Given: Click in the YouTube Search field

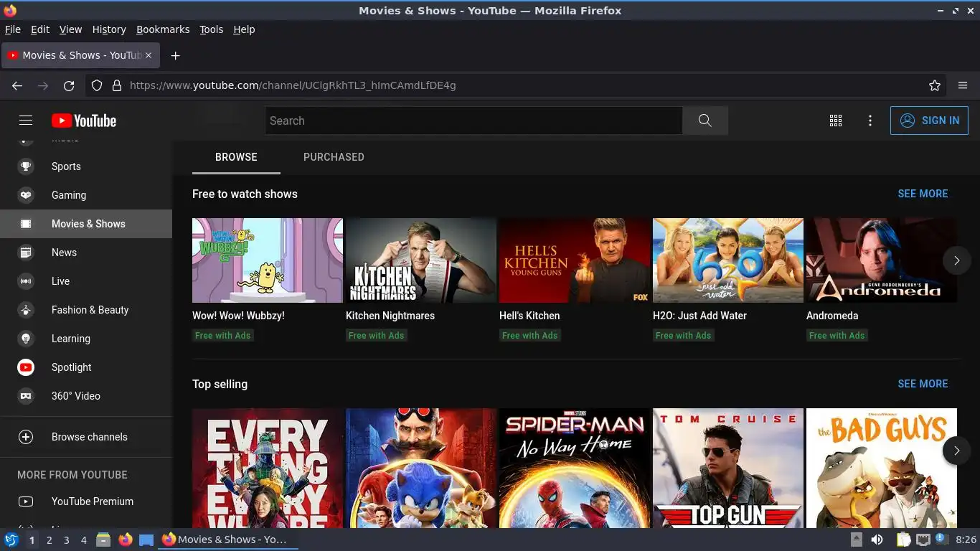Looking at the screenshot, I should 473,121.
